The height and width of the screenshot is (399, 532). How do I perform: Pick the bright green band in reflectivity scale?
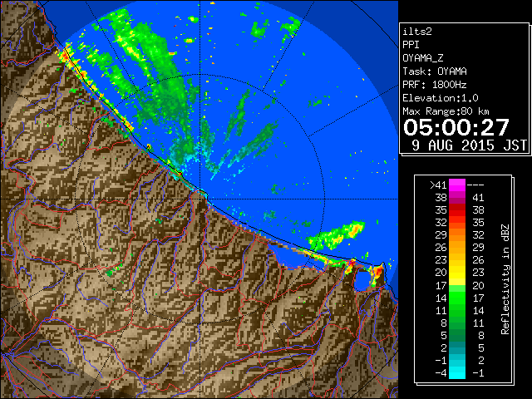(x=457, y=298)
